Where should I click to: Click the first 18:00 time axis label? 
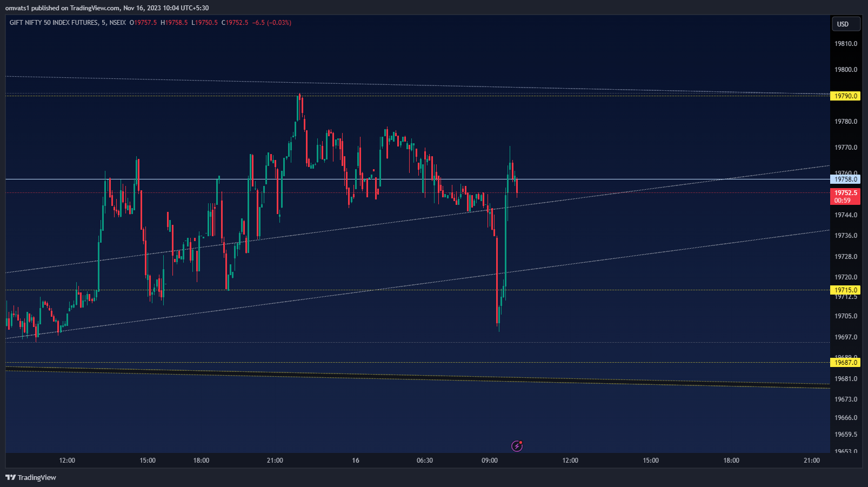pyautogui.click(x=201, y=461)
